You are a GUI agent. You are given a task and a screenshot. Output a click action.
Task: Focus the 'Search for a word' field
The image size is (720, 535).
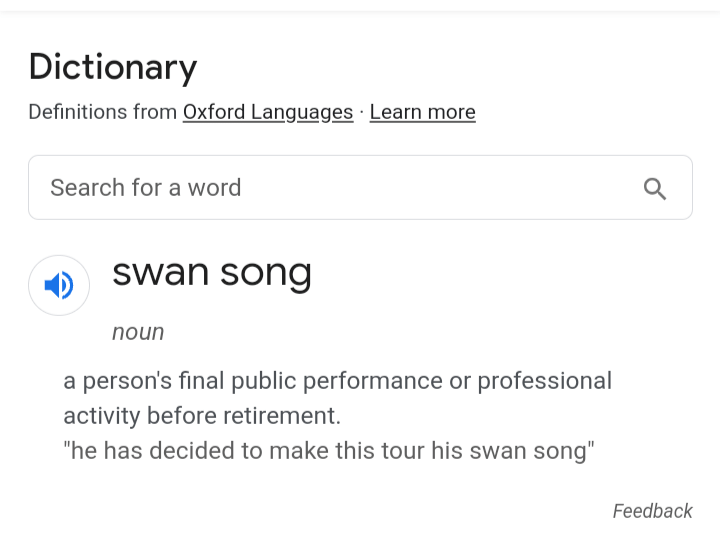330,188
